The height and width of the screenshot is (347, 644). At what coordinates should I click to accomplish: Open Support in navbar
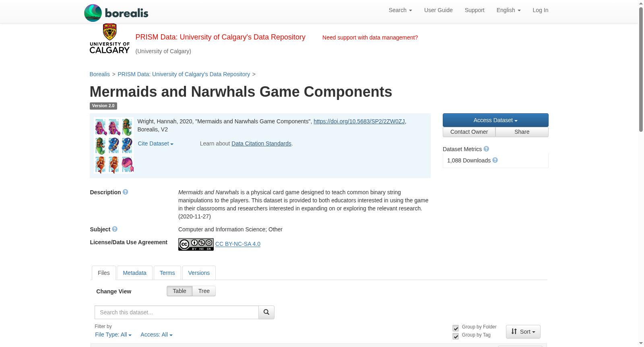tap(475, 10)
